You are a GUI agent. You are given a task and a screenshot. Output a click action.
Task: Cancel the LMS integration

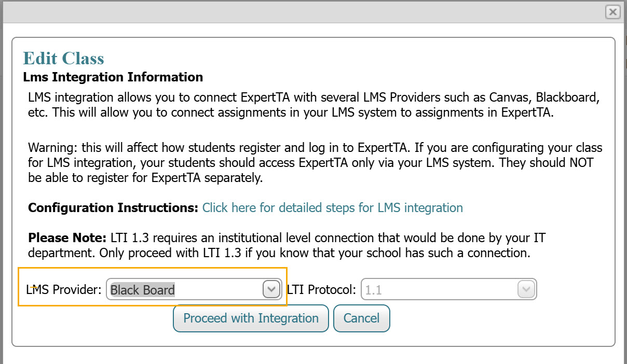(x=361, y=318)
